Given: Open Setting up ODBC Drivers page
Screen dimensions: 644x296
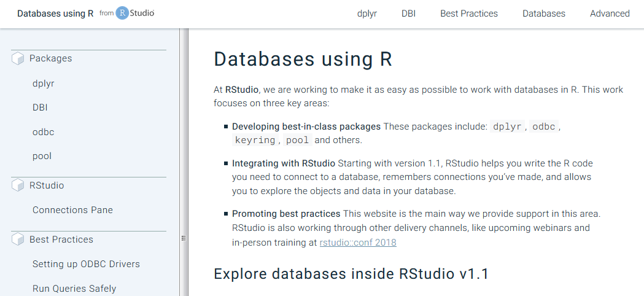Looking at the screenshot, I should [x=86, y=264].
